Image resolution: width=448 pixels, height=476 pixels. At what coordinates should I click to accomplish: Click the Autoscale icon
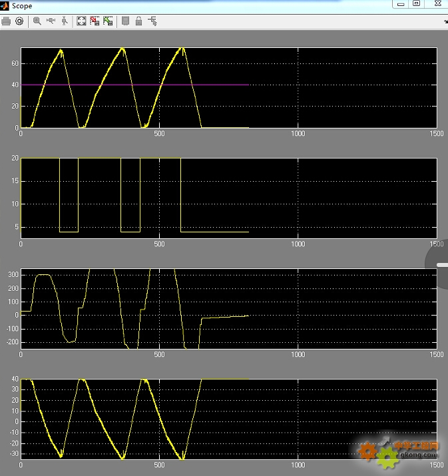tap(81, 21)
